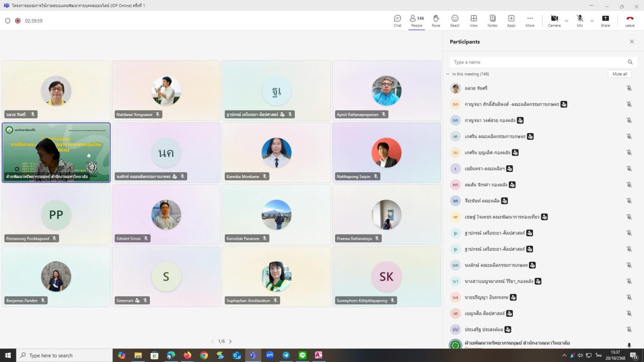The height and width of the screenshot is (362, 644).
Task: Go to next page of video gallery
Action: click(231, 342)
